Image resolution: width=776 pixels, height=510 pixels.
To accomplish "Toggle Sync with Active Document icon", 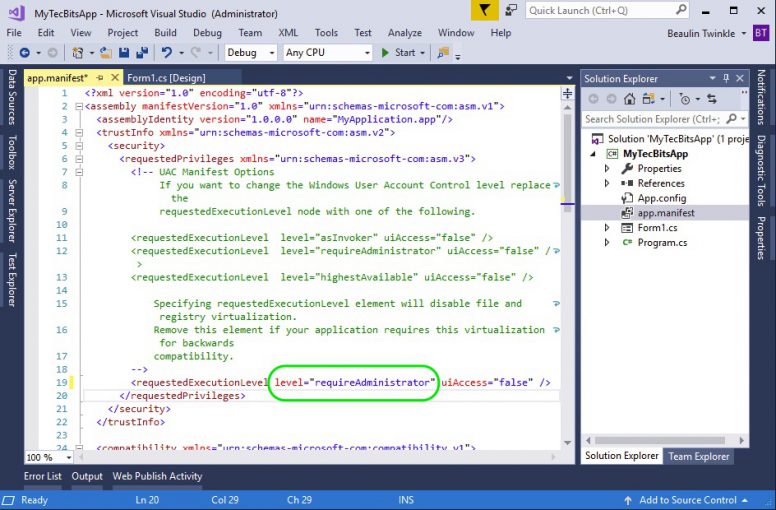I will tap(712, 99).
